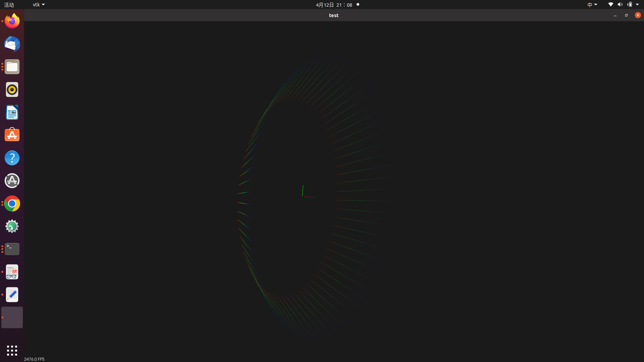Open the text editor pencil icon
644x362 pixels.
coord(12,295)
